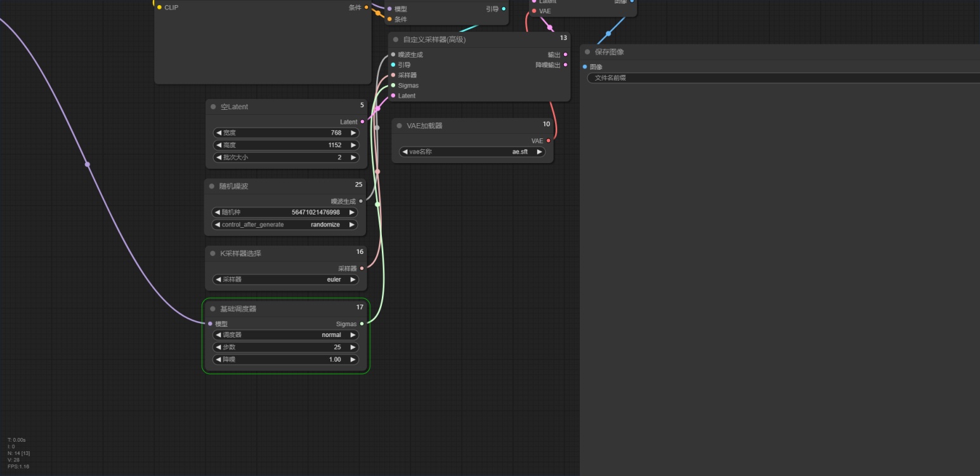The height and width of the screenshot is (476, 980).
Task: Collapse the 保存图像 node via its title dot
Action: [587, 52]
